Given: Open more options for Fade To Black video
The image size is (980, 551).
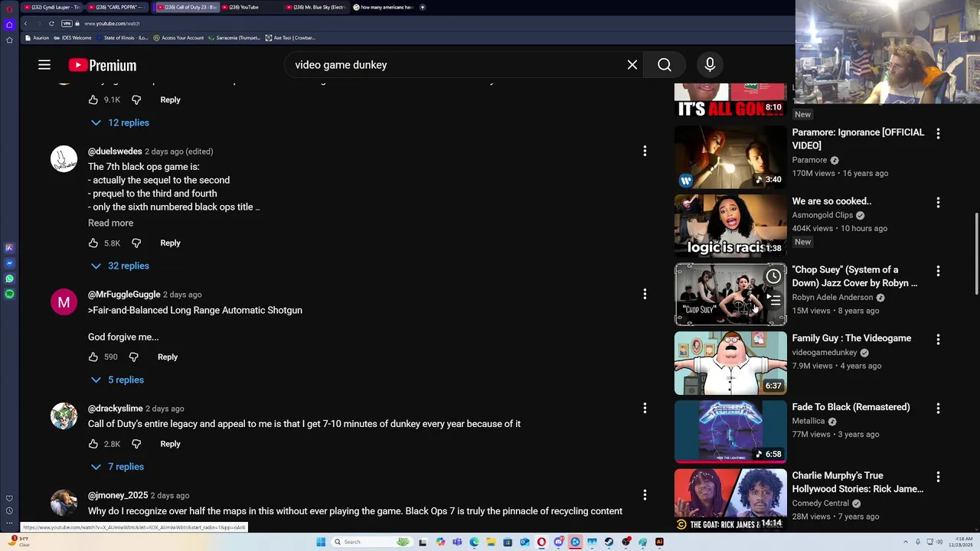Looking at the screenshot, I should 938,408.
